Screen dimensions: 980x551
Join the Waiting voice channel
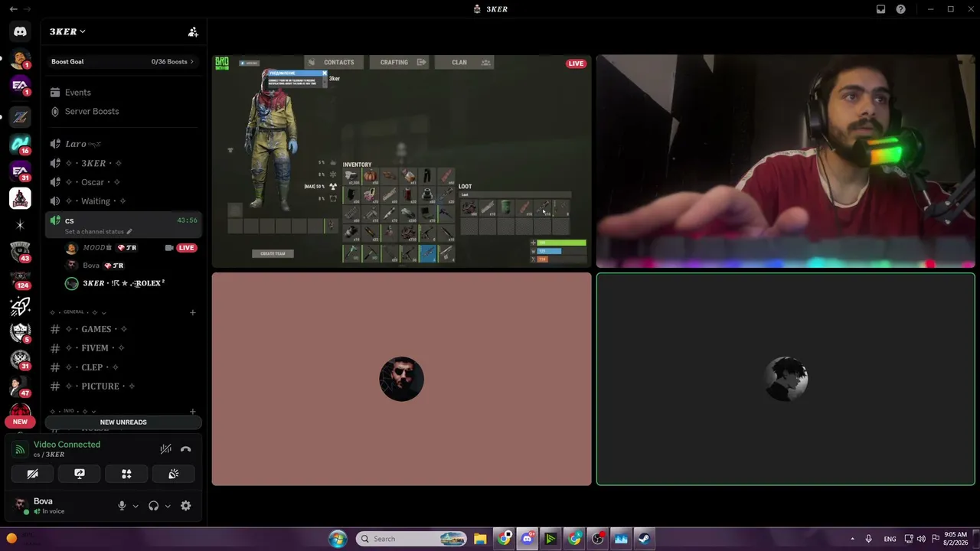124,201
